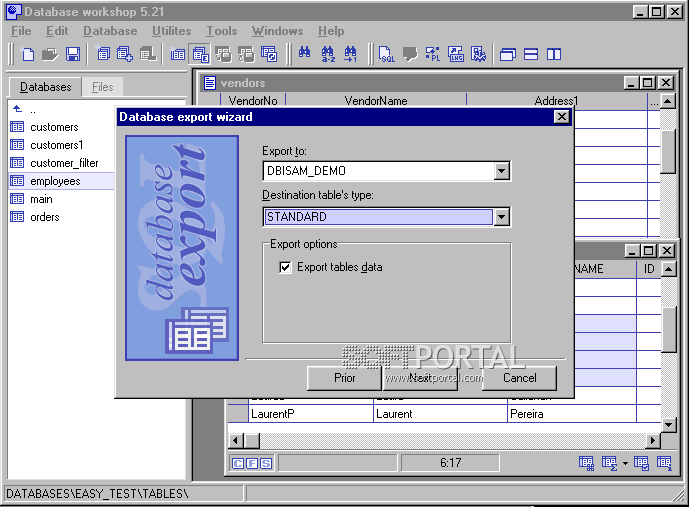Click the table export icon with arrow box
Screen dimensions: 689x507
point(269,54)
